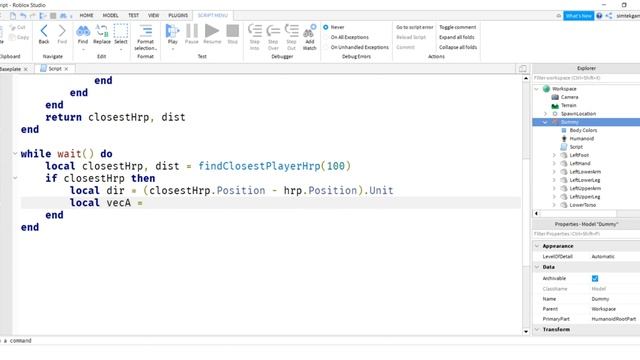
Task: Open the PLUGINS ribbon tab
Action: [x=178, y=16]
